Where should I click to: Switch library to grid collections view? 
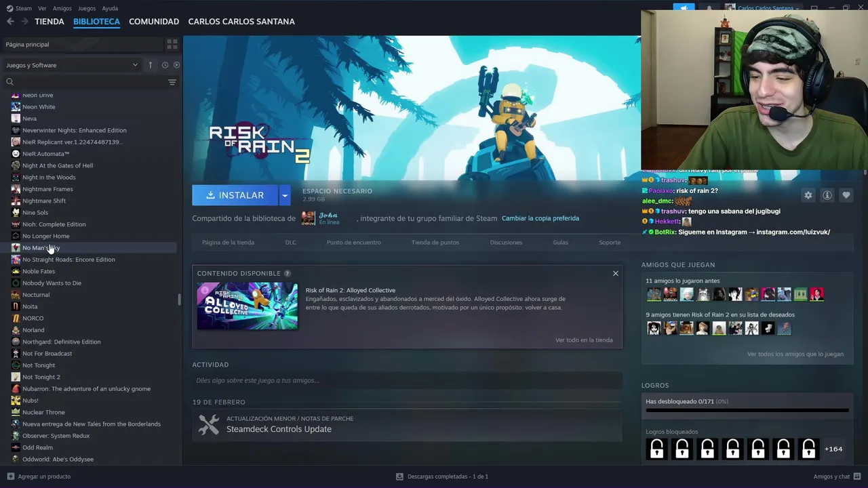pos(172,44)
